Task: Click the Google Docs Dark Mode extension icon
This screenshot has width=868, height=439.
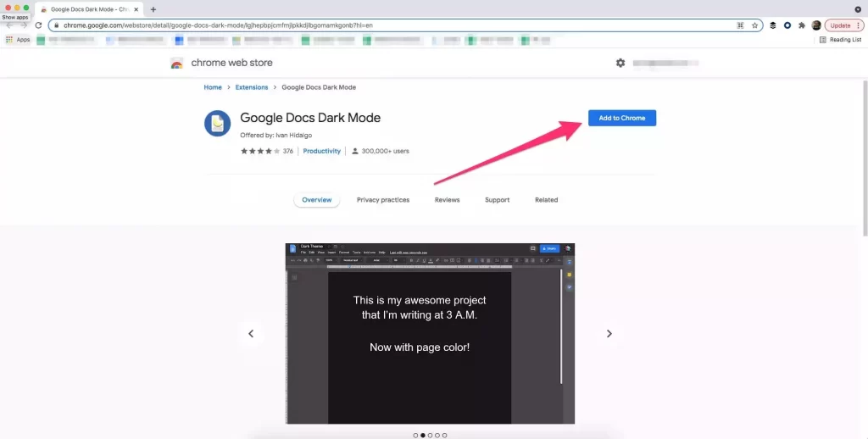Action: [218, 123]
